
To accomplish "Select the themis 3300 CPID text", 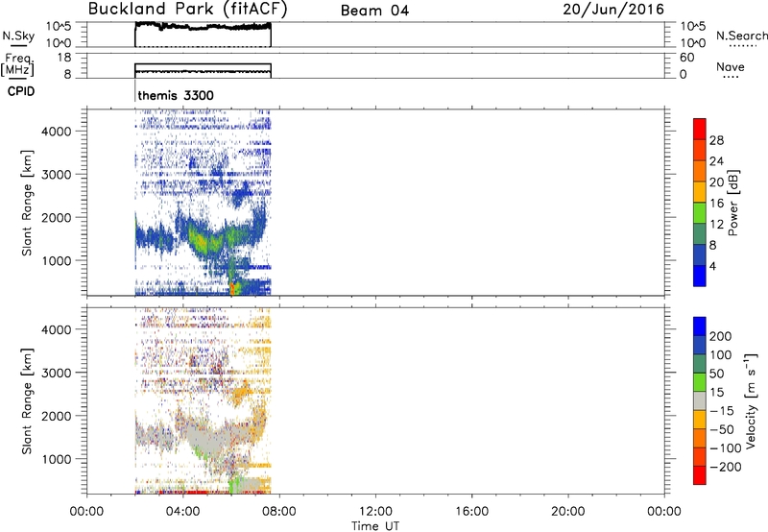I will point(176,95).
